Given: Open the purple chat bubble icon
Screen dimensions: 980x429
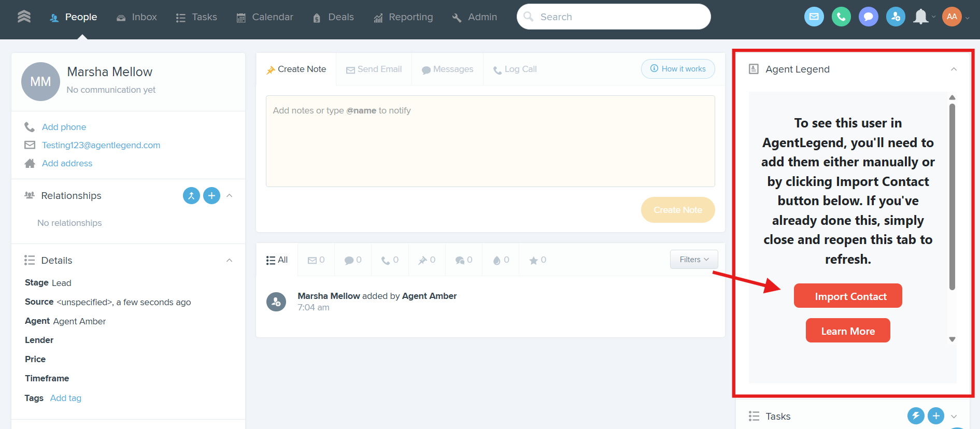Looking at the screenshot, I should pos(869,17).
